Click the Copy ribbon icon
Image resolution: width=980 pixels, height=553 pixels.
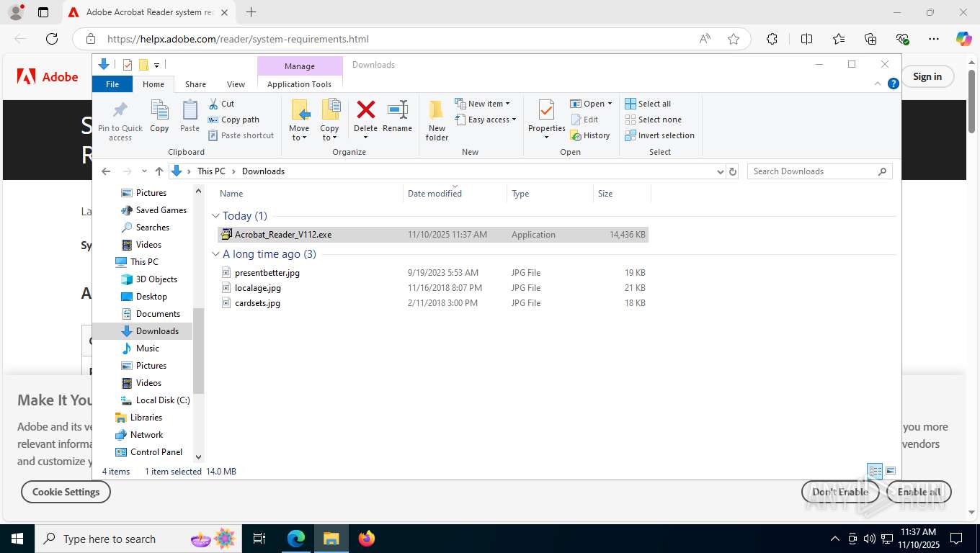pos(159,117)
